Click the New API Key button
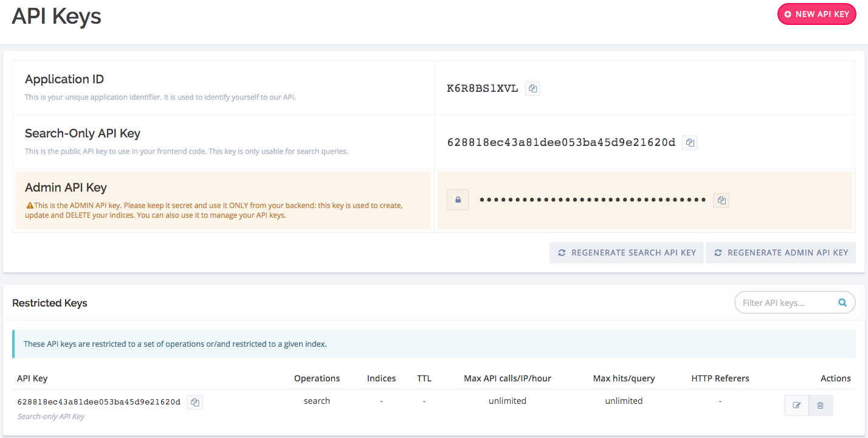Viewport: 868px width, 438px height. (x=816, y=14)
